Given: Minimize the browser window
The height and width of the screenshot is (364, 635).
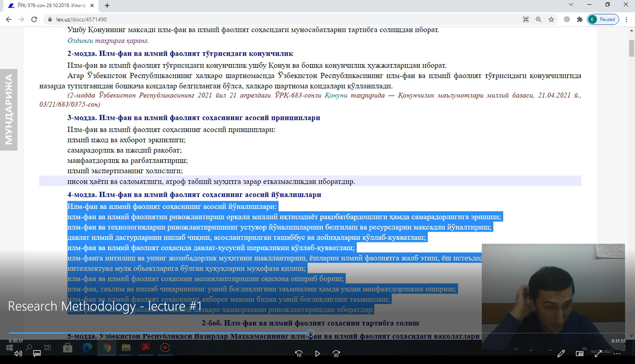Looking at the screenshot, I should [x=589, y=4].
